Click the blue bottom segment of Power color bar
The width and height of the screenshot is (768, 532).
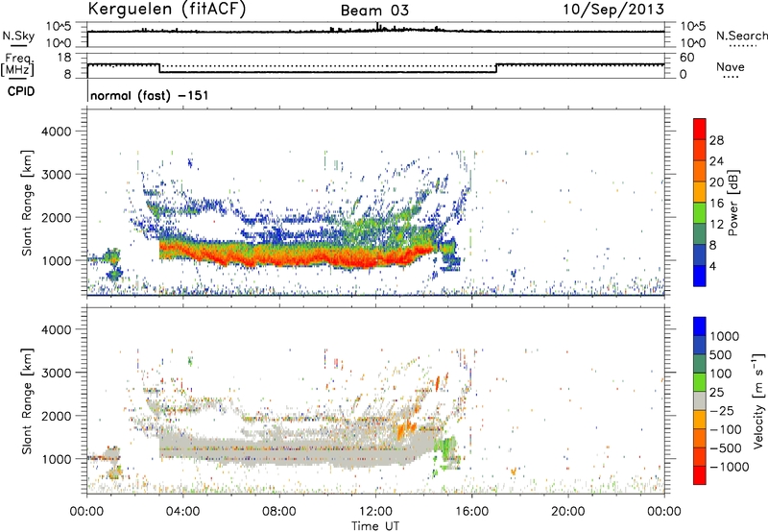click(x=700, y=276)
